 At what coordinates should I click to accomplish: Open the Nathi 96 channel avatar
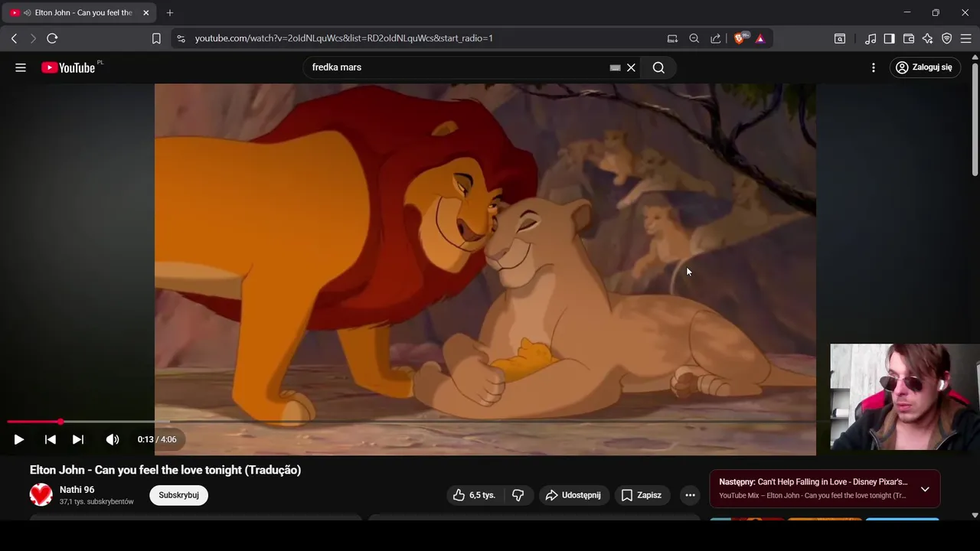click(41, 495)
